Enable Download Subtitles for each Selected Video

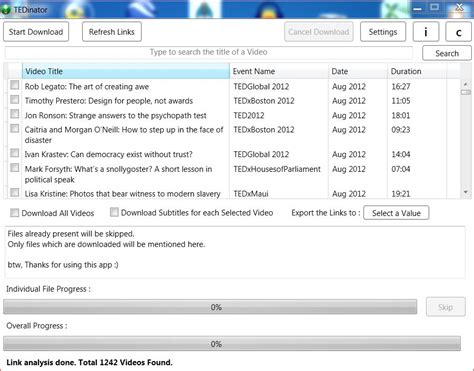[114, 212]
